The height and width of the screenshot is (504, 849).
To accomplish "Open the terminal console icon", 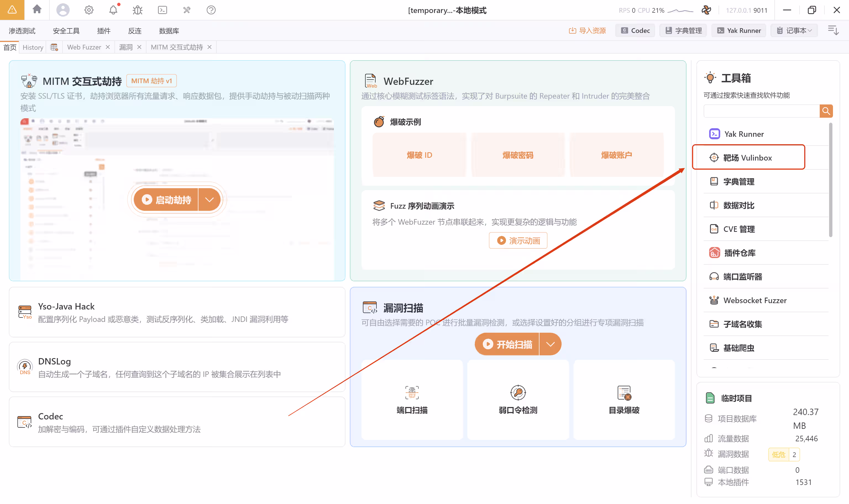I will click(162, 10).
